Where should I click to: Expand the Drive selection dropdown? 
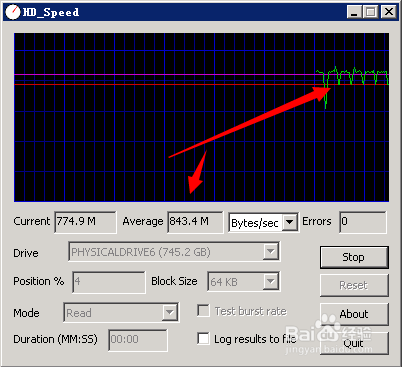pos(270,252)
